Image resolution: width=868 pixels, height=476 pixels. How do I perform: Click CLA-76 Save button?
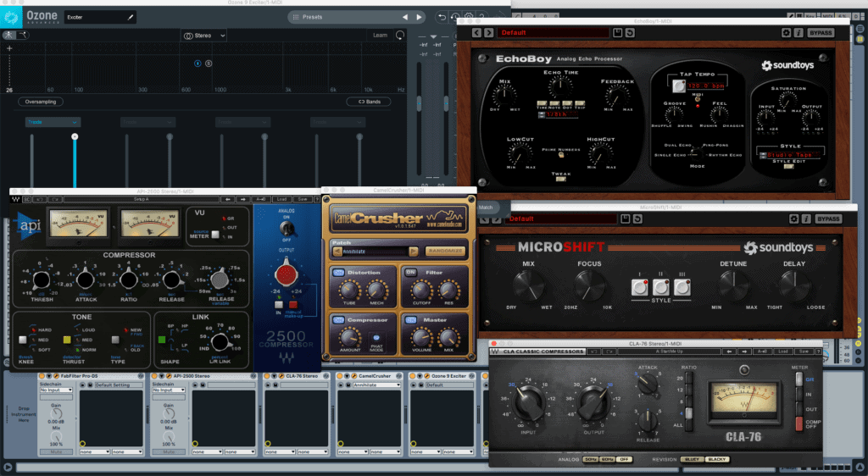click(804, 351)
